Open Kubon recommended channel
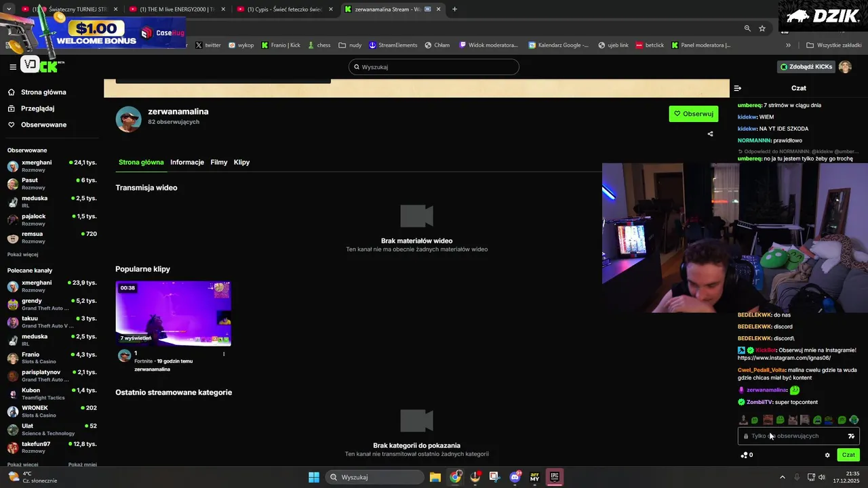Image resolution: width=868 pixels, height=488 pixels. click(x=52, y=394)
